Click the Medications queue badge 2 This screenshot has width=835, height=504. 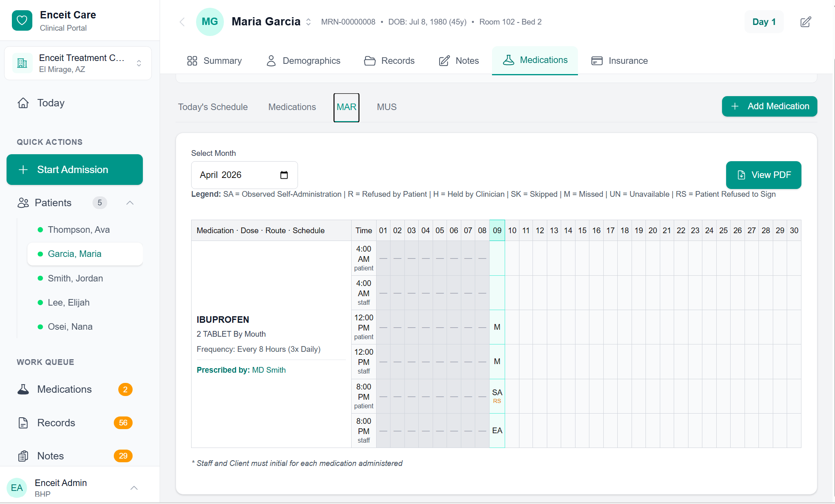(125, 389)
